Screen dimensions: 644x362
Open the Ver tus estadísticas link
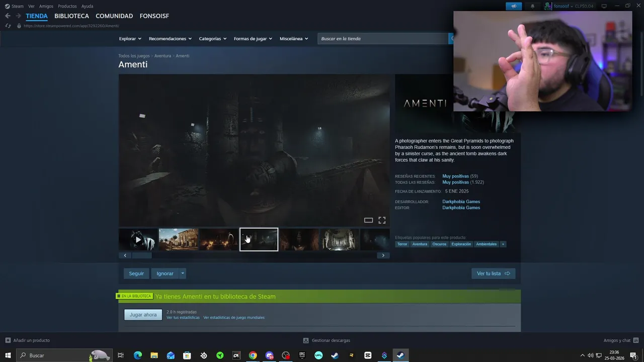[183, 318]
